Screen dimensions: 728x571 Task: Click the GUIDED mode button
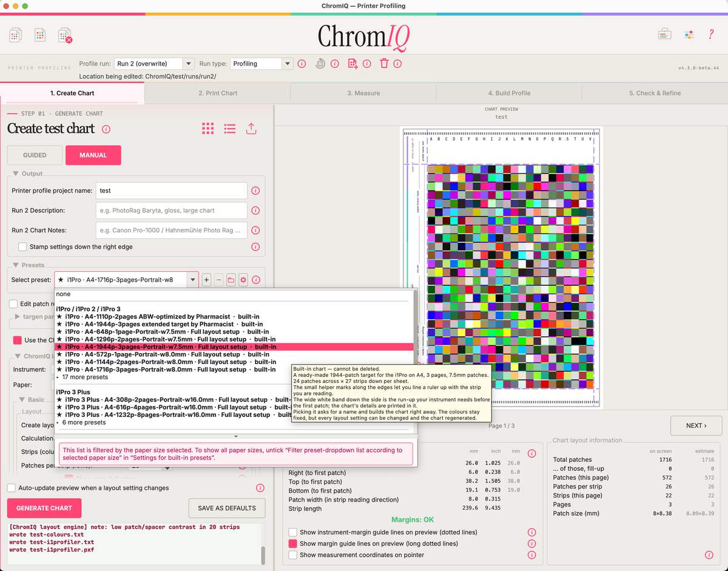[x=35, y=155]
